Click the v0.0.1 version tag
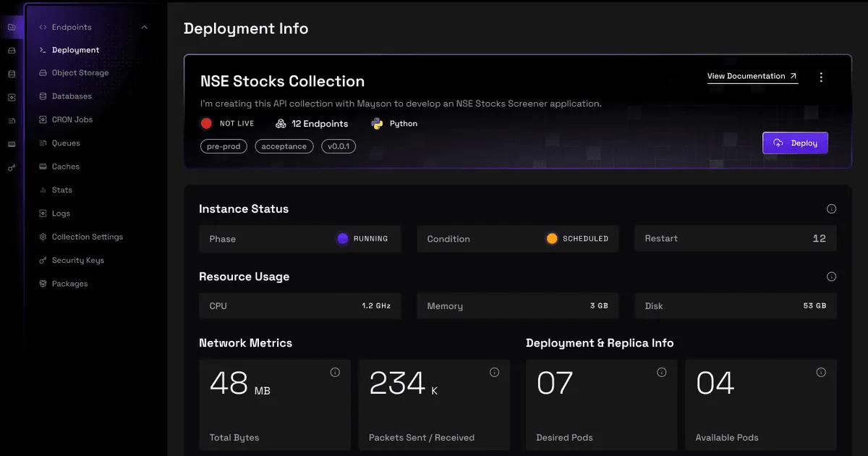868x456 pixels. [x=338, y=146]
